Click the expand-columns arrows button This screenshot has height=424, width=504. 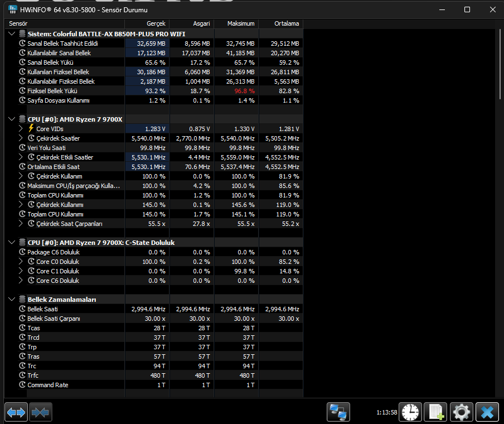(x=16, y=412)
